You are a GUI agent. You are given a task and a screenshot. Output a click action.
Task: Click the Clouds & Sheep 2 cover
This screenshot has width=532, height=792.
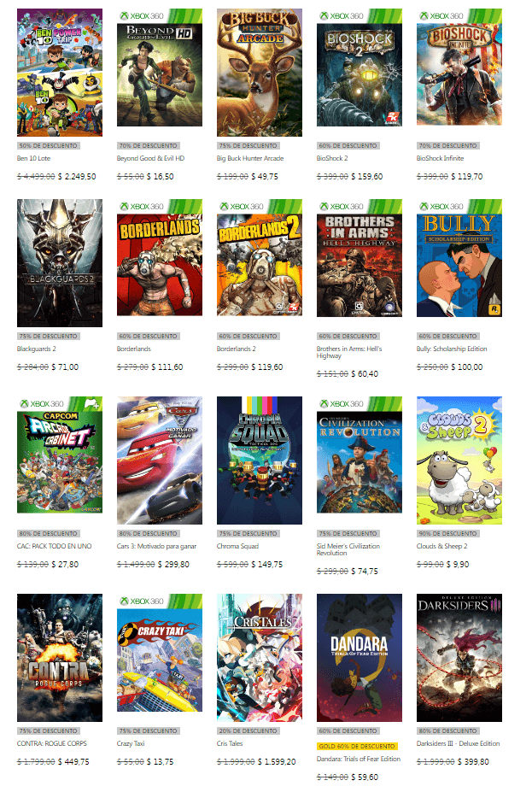coord(459,461)
